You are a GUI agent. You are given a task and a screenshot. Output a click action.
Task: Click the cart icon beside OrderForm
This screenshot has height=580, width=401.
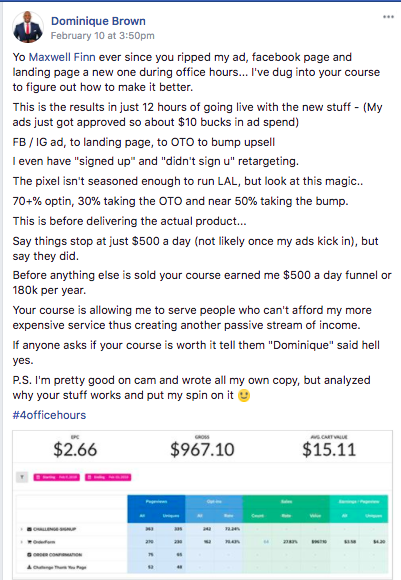pyautogui.click(x=30, y=542)
